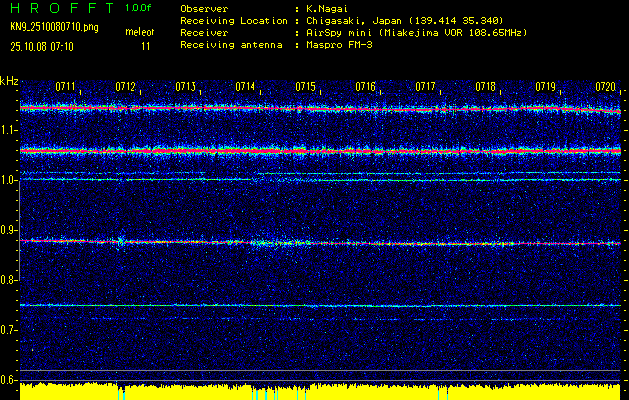Click the 0.6 frequency axis label
The width and height of the screenshot is (629, 400).
point(9,379)
